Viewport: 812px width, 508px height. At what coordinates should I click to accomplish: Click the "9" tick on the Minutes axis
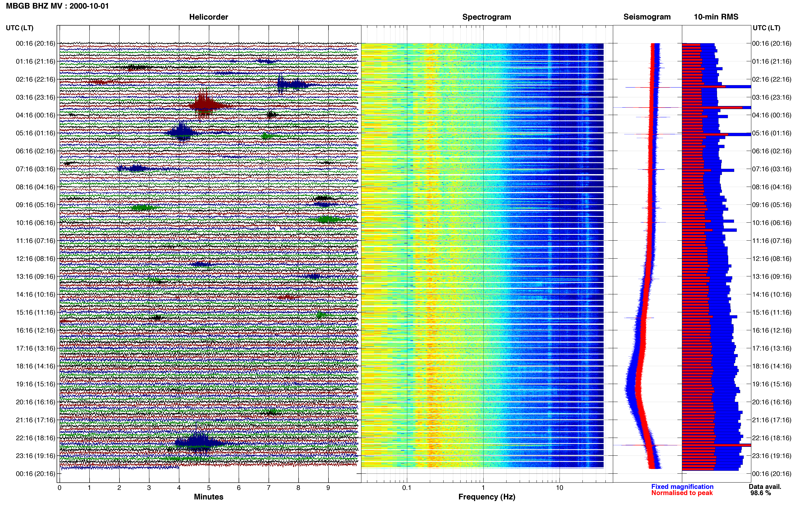(328, 487)
